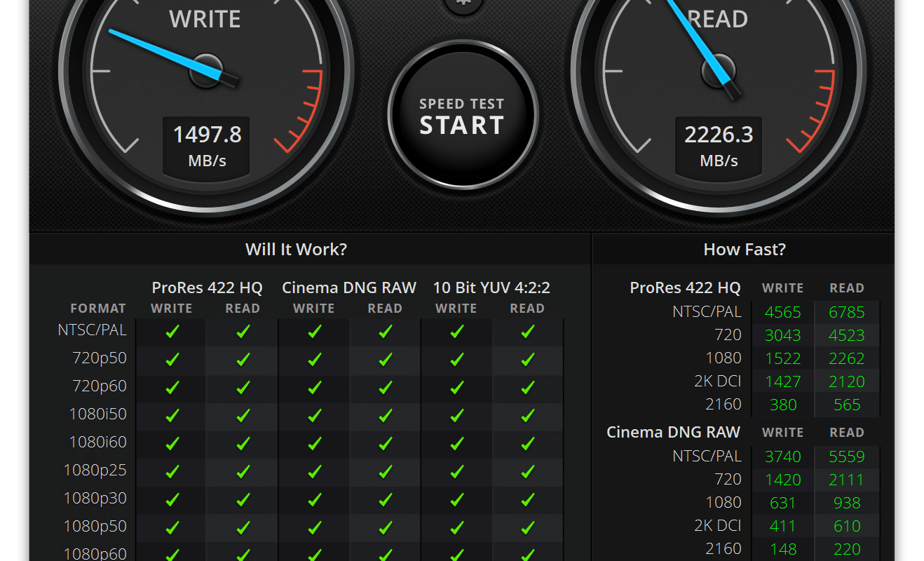Click 720p60 Cinema DNG RAW write checkmark
Image resolution: width=924 pixels, height=561 pixels.
[x=314, y=387]
